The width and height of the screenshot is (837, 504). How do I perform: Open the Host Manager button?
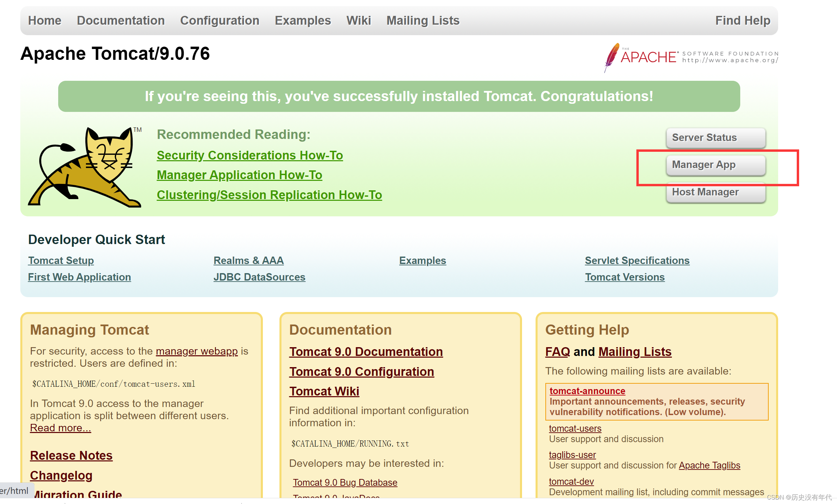[x=716, y=192]
